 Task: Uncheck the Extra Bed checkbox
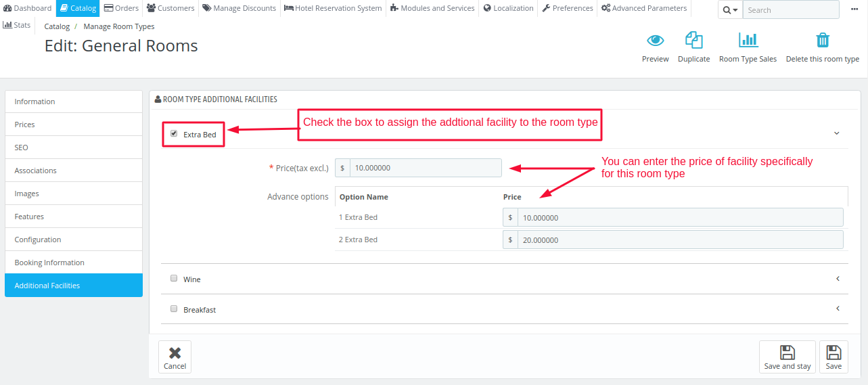pos(174,134)
